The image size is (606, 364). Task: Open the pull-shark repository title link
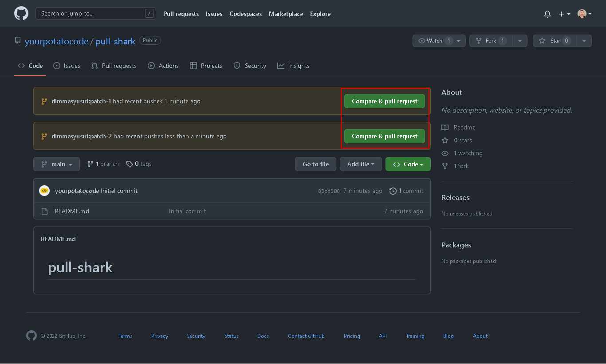(x=115, y=41)
